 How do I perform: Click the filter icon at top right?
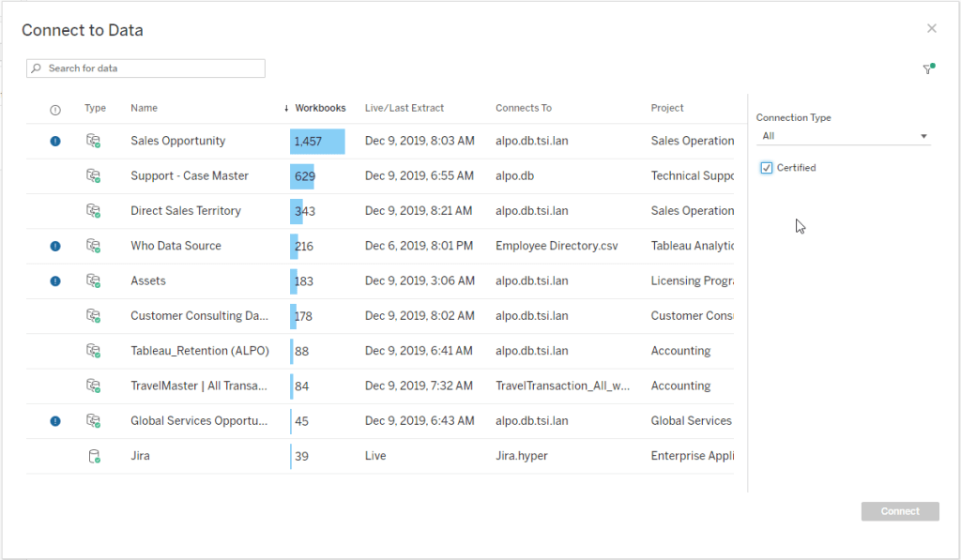pyautogui.click(x=927, y=69)
